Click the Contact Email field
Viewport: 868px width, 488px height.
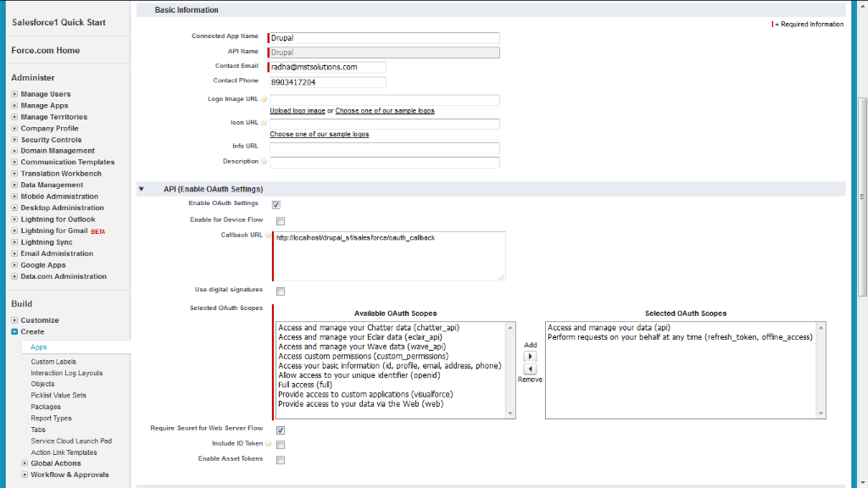coord(328,67)
